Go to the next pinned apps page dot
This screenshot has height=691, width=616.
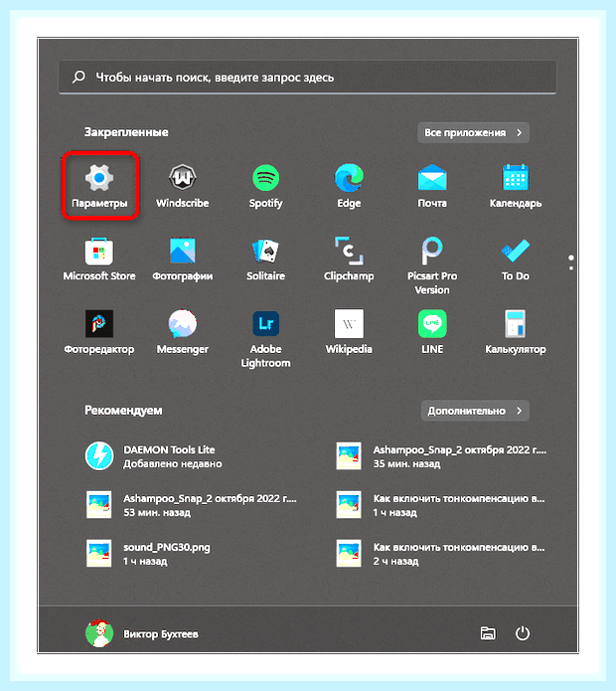click(x=571, y=267)
